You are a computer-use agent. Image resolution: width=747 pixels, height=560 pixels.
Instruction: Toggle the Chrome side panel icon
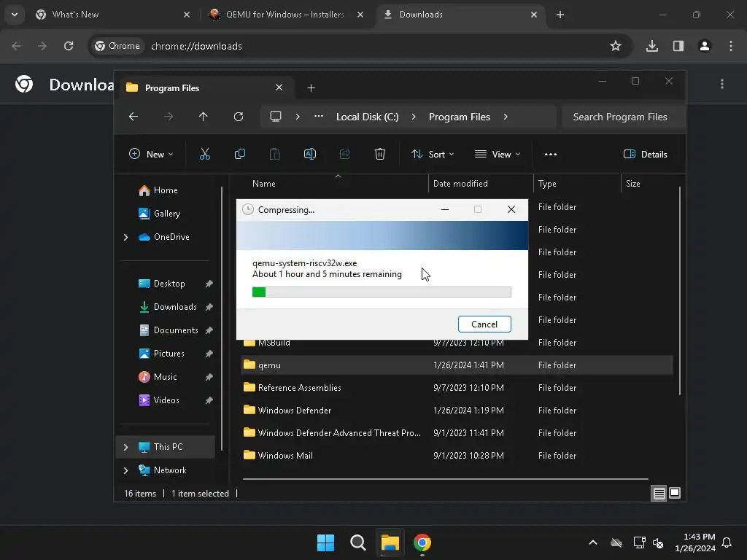click(x=678, y=46)
